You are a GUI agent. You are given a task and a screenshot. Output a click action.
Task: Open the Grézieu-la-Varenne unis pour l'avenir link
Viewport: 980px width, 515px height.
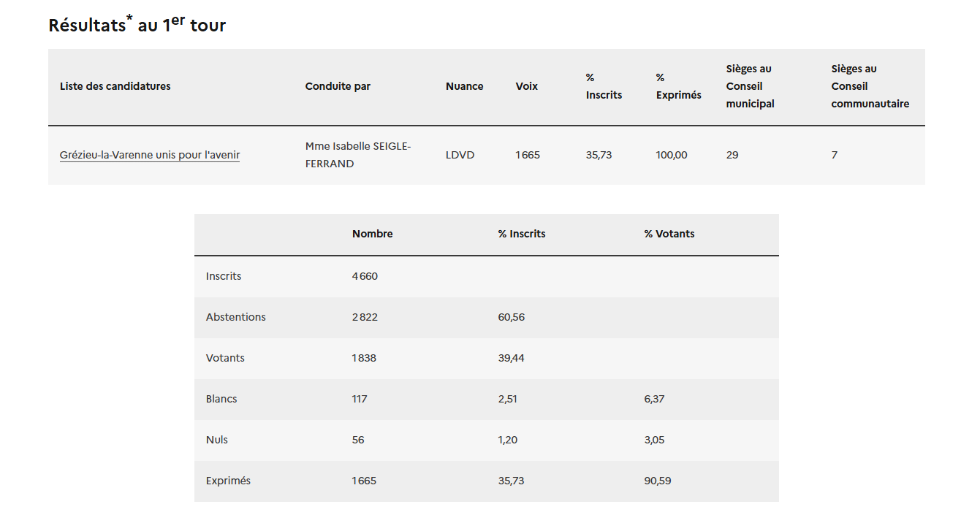[149, 155]
